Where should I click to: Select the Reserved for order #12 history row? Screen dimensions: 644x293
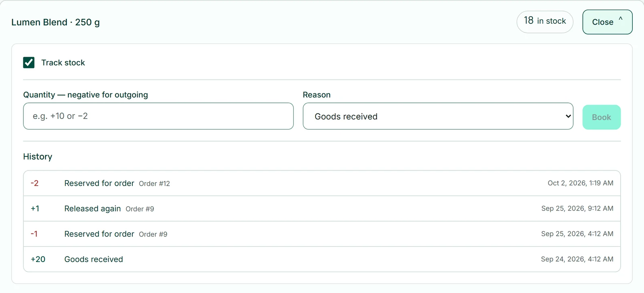pyautogui.click(x=322, y=183)
